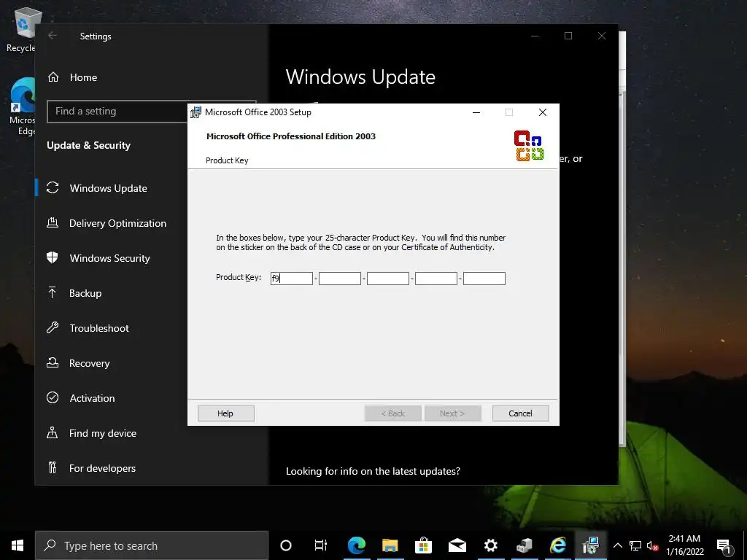Click the Settings back arrow
Image resolution: width=747 pixels, height=560 pixels.
[53, 36]
